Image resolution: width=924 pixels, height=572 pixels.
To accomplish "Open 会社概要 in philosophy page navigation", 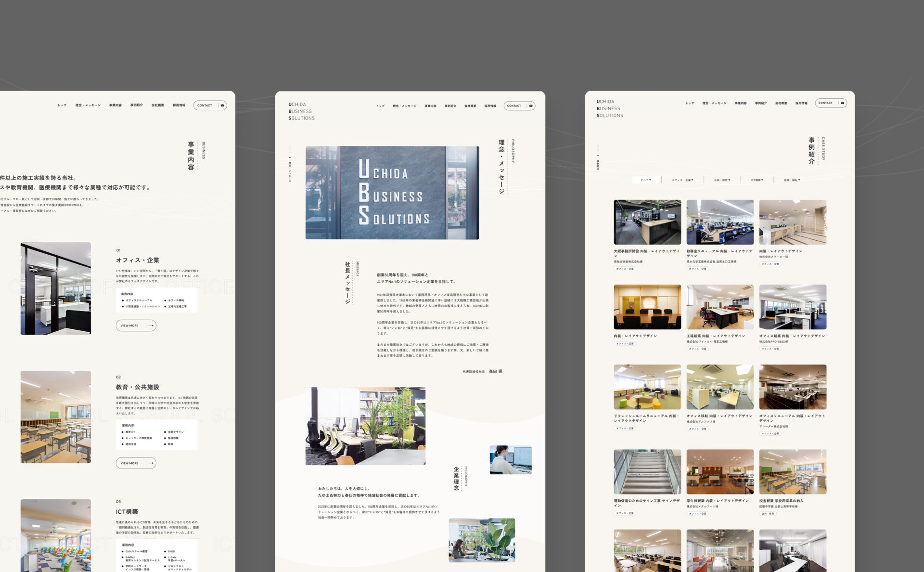I will pos(470,106).
